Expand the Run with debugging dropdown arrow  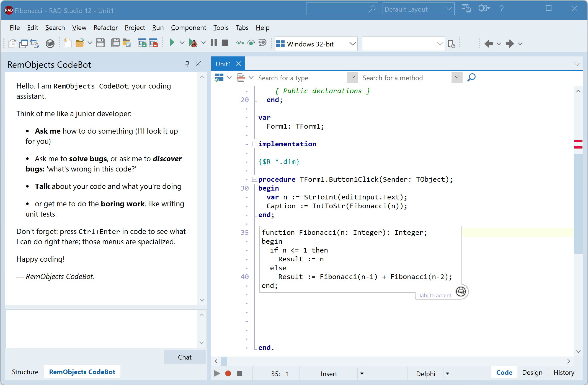[203, 43]
